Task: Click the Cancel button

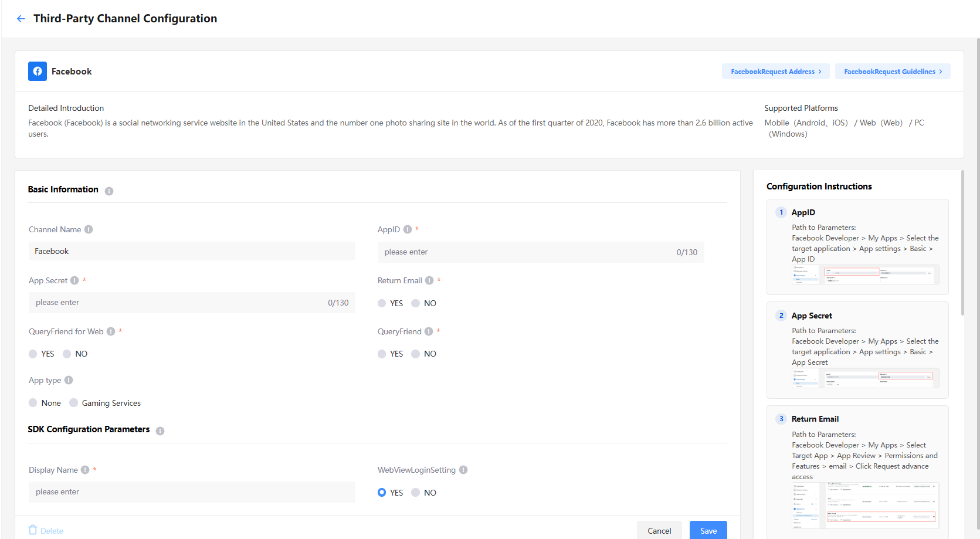Action: coord(659,530)
